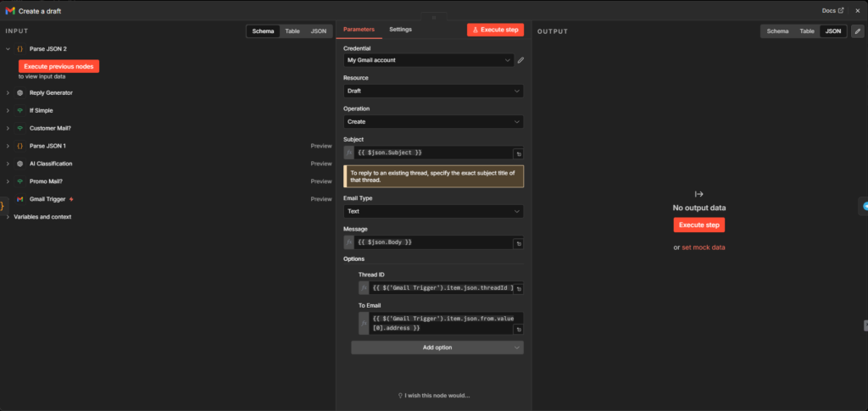
Task: Click the fx icon of Thread ID field
Action: pyautogui.click(x=364, y=288)
